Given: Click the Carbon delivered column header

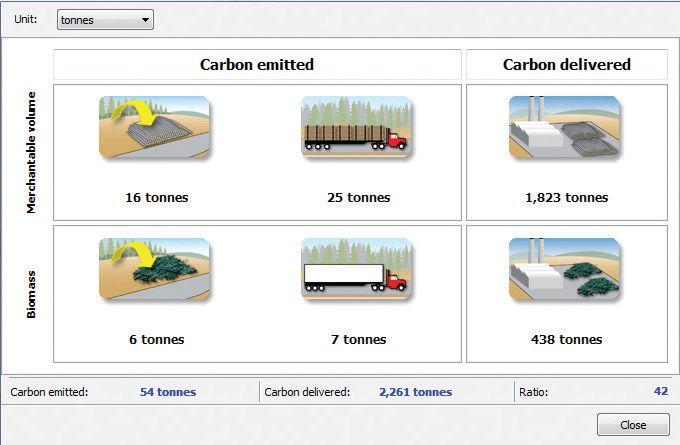Looking at the screenshot, I should coord(566,65).
